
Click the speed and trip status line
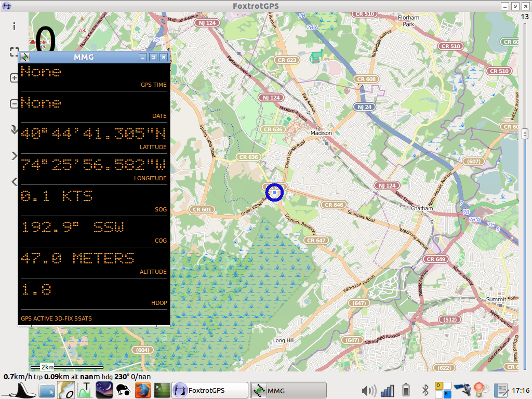[x=77, y=377]
